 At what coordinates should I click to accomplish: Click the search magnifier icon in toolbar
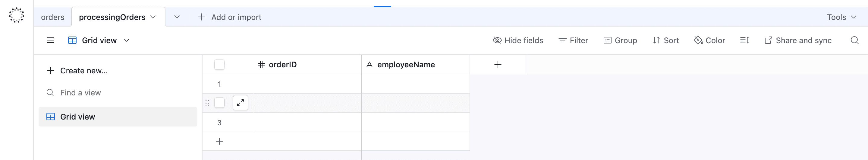(854, 40)
